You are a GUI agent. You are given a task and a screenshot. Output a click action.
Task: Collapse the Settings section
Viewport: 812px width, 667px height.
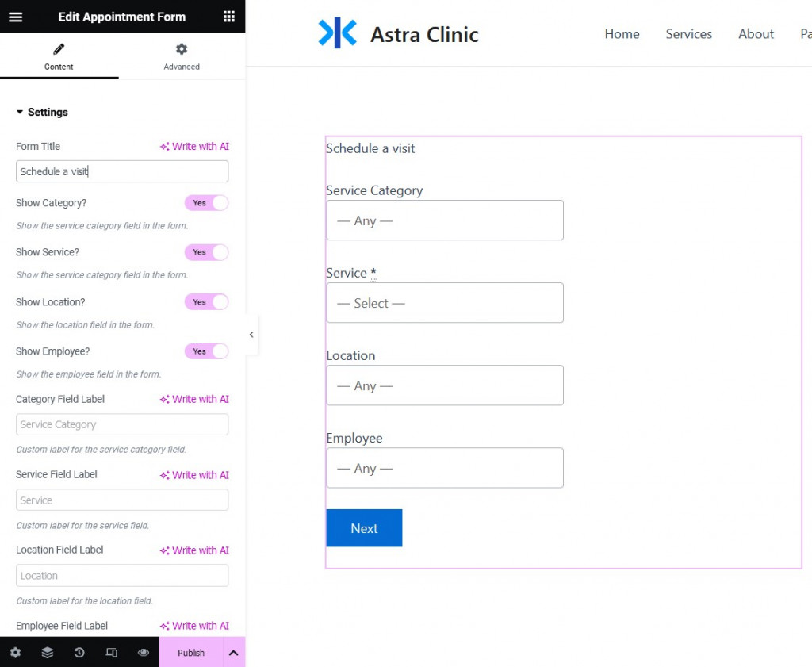(41, 112)
